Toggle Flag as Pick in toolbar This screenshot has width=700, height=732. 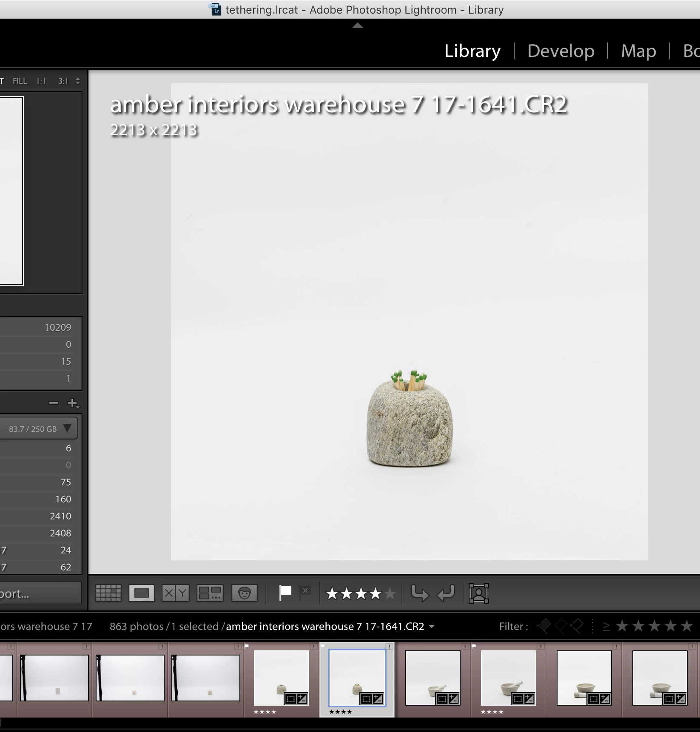click(285, 593)
